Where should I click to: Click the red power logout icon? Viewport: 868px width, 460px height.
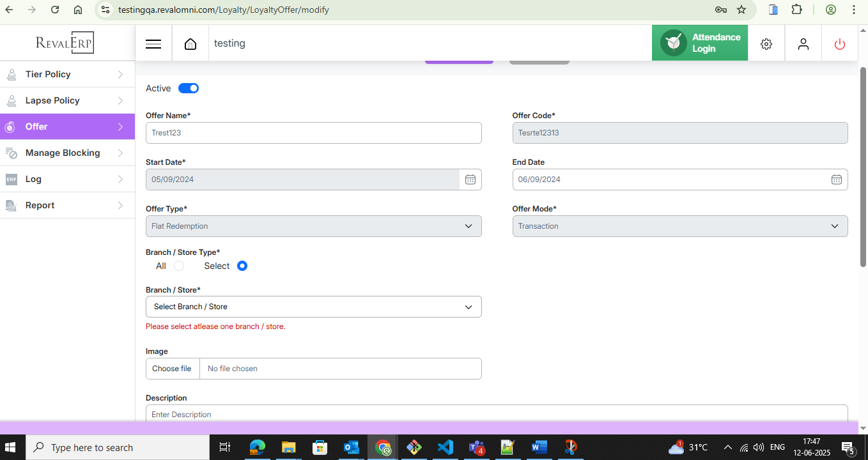pos(839,44)
